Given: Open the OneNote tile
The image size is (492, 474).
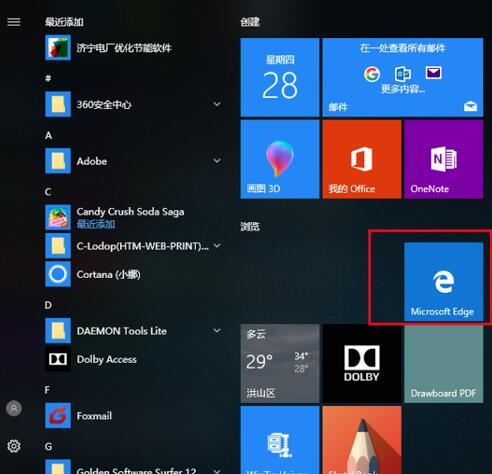Looking at the screenshot, I should (444, 159).
